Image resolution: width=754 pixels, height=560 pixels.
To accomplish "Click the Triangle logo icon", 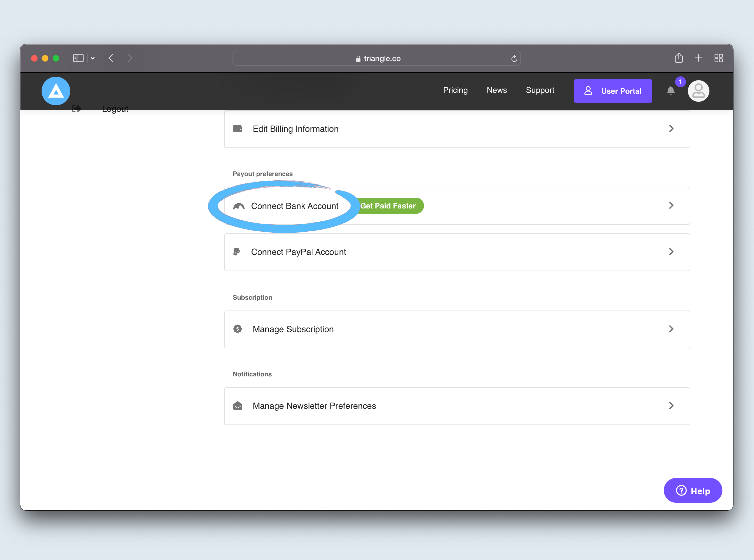I will [56, 91].
